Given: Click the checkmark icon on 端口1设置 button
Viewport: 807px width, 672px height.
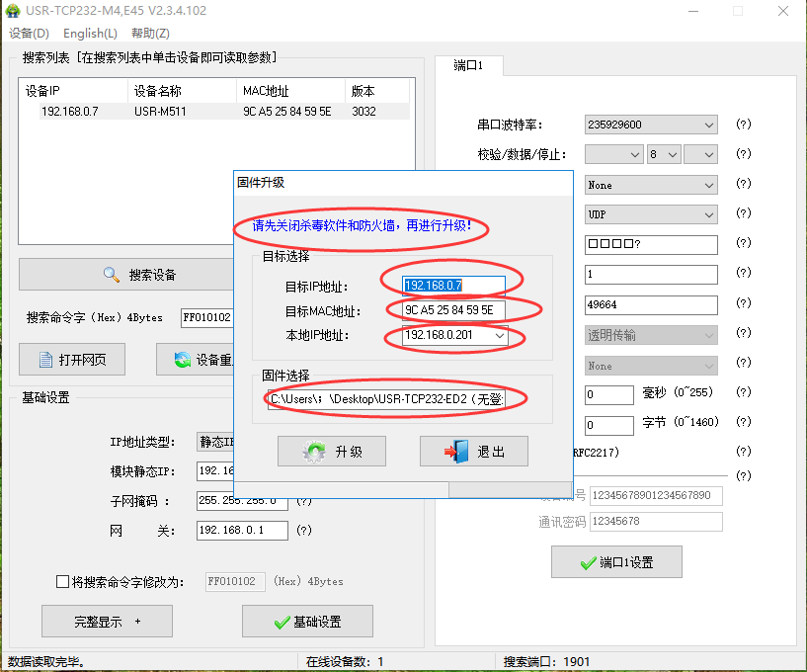Looking at the screenshot, I should [x=588, y=563].
